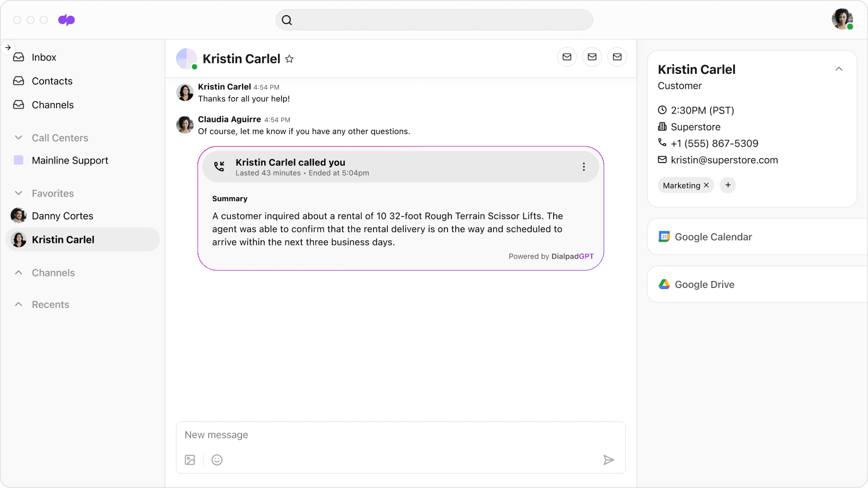The image size is (868, 488).
Task: Click kristin@superstore.com email address
Action: click(724, 160)
